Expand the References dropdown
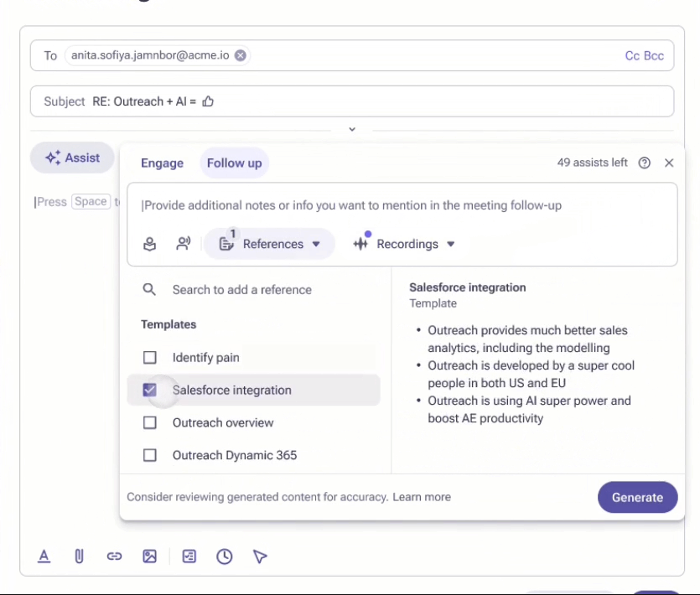This screenshot has height=595, width=700. (x=270, y=244)
